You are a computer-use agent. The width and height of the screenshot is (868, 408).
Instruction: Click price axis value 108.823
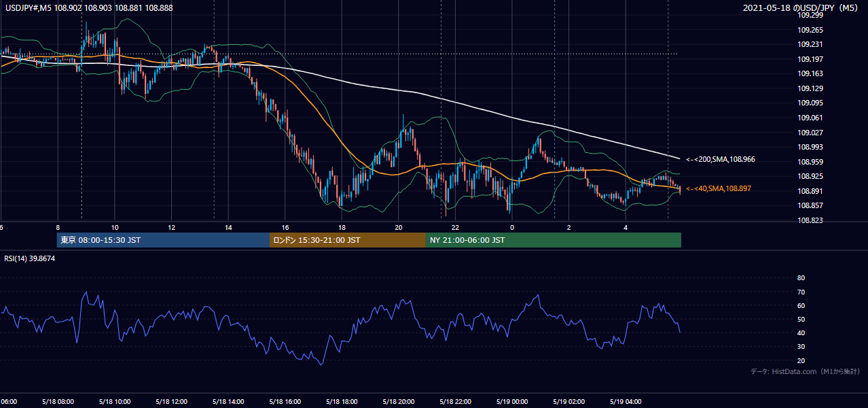coord(810,220)
